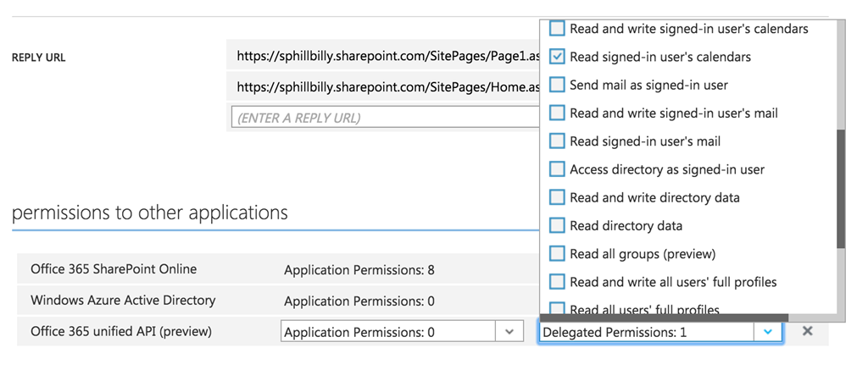868x370 pixels.
Task: Tick 'Read and write signed-in user's mail'
Action: tap(557, 113)
